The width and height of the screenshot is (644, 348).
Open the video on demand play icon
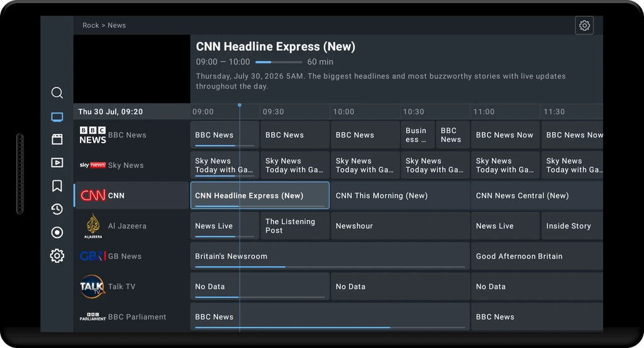(x=57, y=163)
